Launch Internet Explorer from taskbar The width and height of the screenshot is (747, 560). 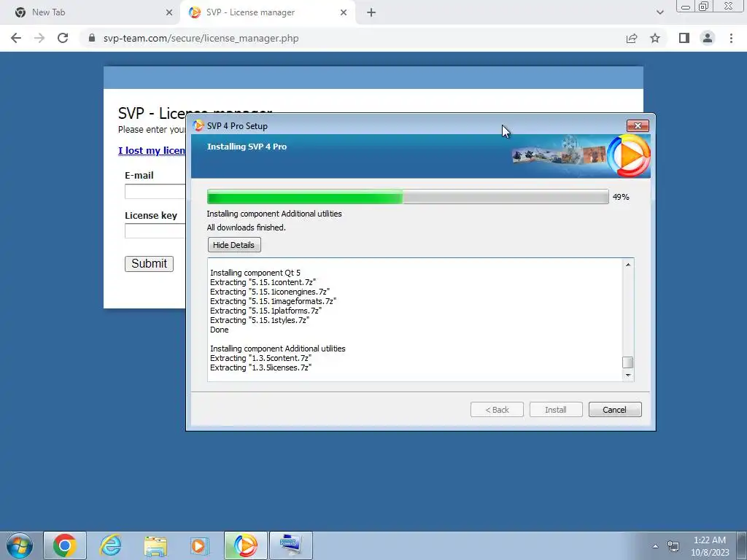pos(111,545)
